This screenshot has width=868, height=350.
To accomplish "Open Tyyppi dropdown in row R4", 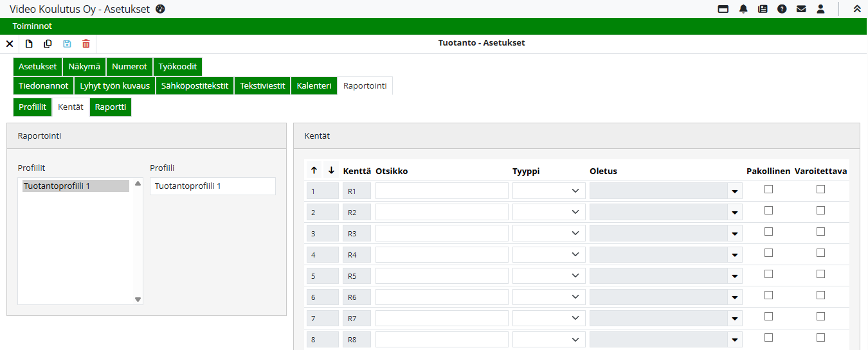I will [548, 255].
